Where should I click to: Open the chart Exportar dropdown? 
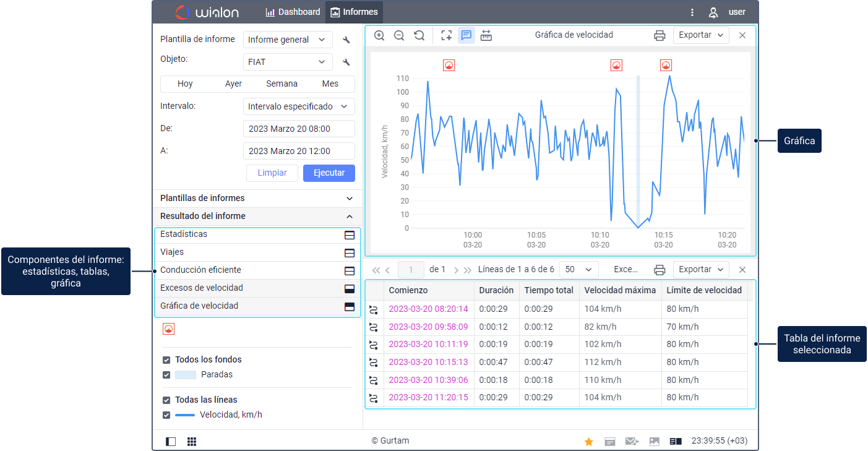pyautogui.click(x=700, y=35)
